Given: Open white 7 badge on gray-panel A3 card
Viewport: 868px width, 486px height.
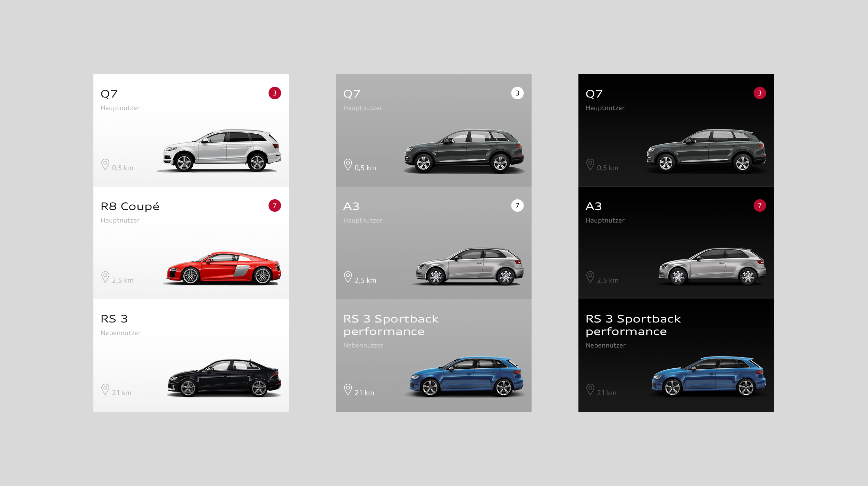Looking at the screenshot, I should 517,206.
